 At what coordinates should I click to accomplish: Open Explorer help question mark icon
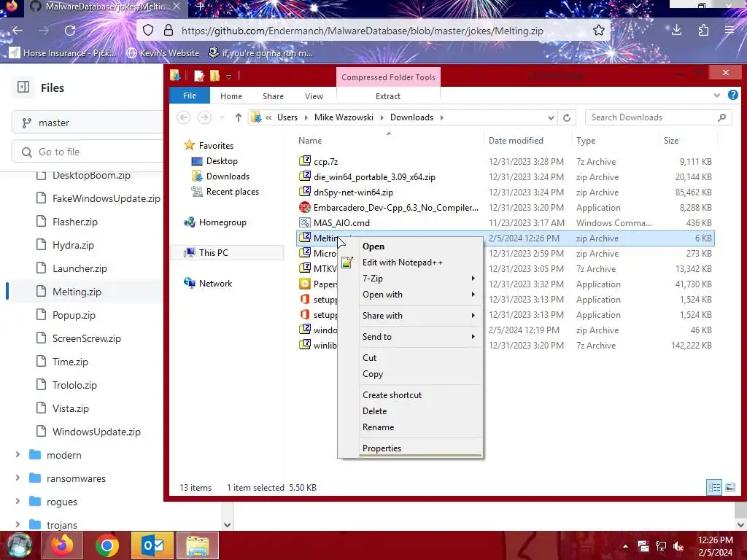[x=732, y=96]
